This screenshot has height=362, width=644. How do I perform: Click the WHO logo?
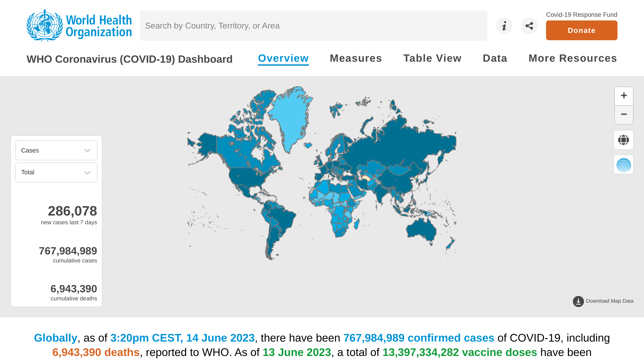[x=79, y=25]
